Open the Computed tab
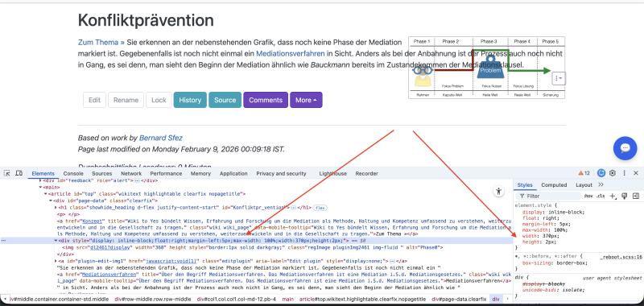Viewport: 644px width, 306px height. click(554, 185)
